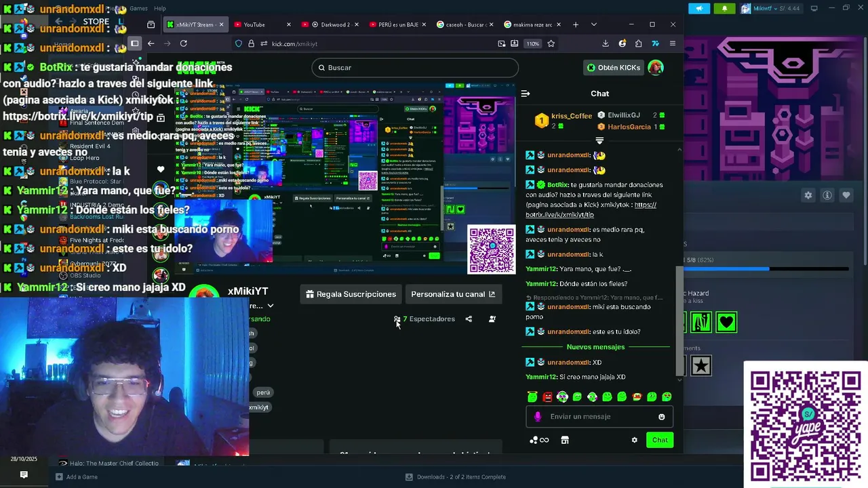This screenshot has width=868, height=488.
Task: Click the Steam achievements progress bar
Action: [766, 269]
